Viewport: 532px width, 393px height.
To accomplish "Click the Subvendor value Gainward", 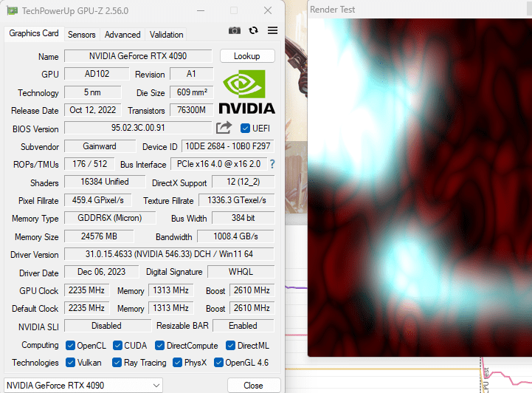I will tap(100, 146).
